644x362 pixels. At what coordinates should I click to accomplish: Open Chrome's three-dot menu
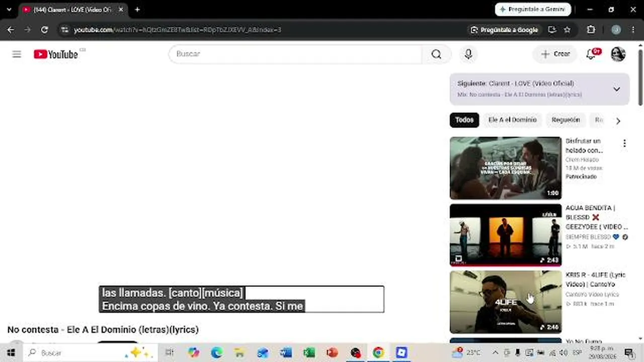click(x=634, y=30)
